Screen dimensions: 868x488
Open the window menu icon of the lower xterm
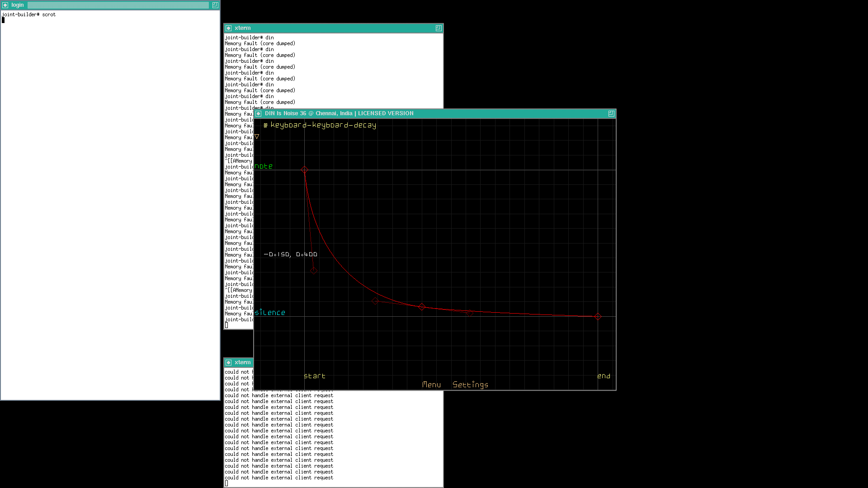(x=228, y=362)
